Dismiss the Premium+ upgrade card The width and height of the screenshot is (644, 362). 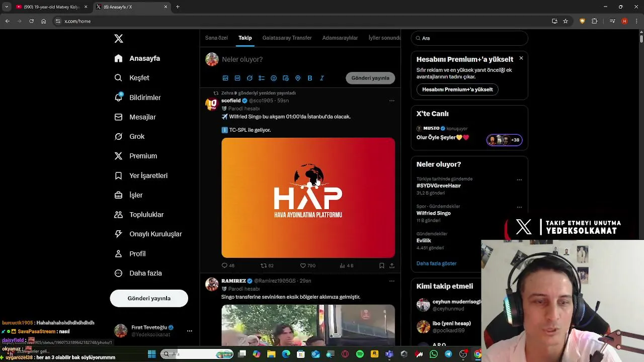point(521,58)
